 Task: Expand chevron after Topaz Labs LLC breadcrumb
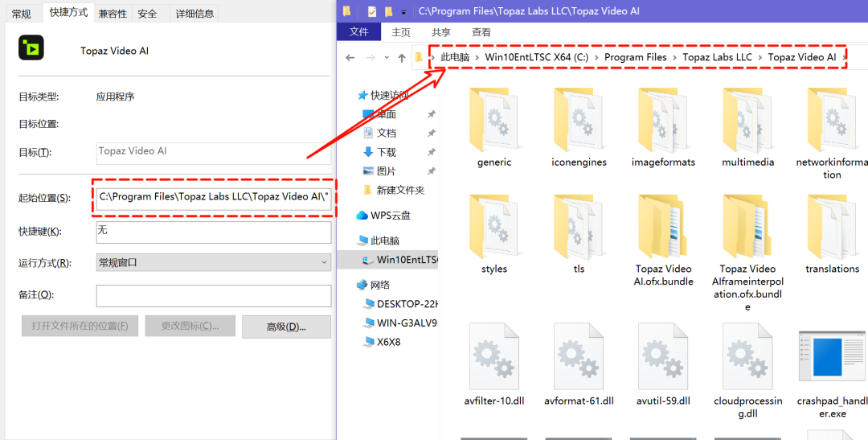pos(760,57)
